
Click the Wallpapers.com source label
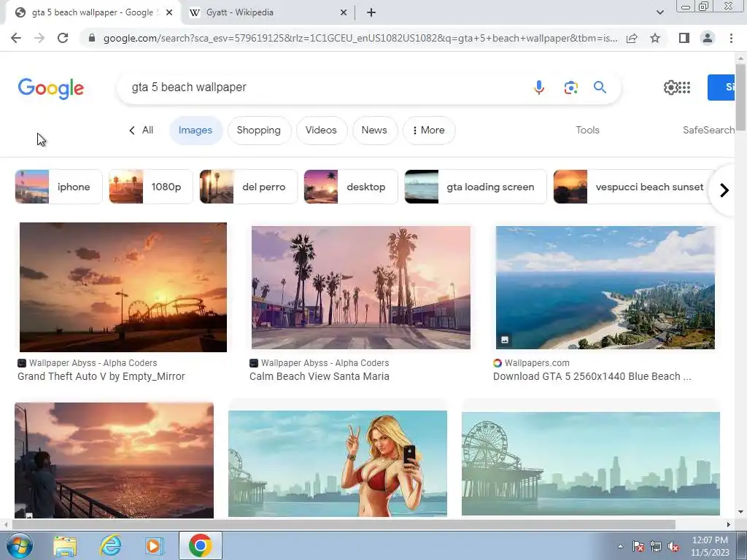coord(537,363)
